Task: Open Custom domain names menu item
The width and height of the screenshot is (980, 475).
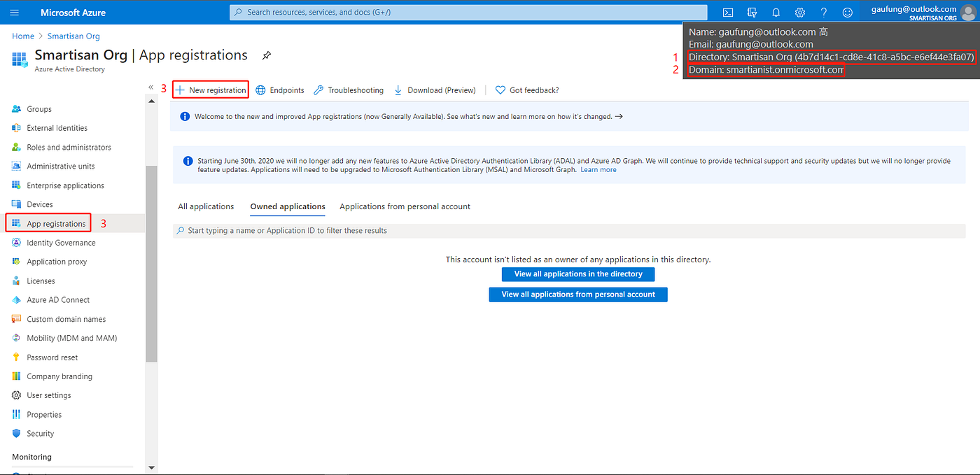Action: pyautogui.click(x=66, y=319)
